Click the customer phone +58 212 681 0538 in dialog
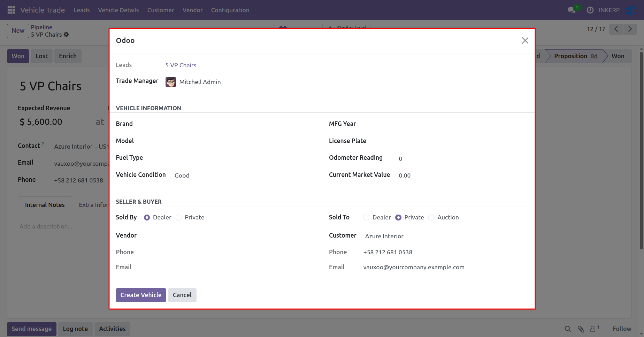This screenshot has height=337, width=644. pyautogui.click(x=388, y=252)
